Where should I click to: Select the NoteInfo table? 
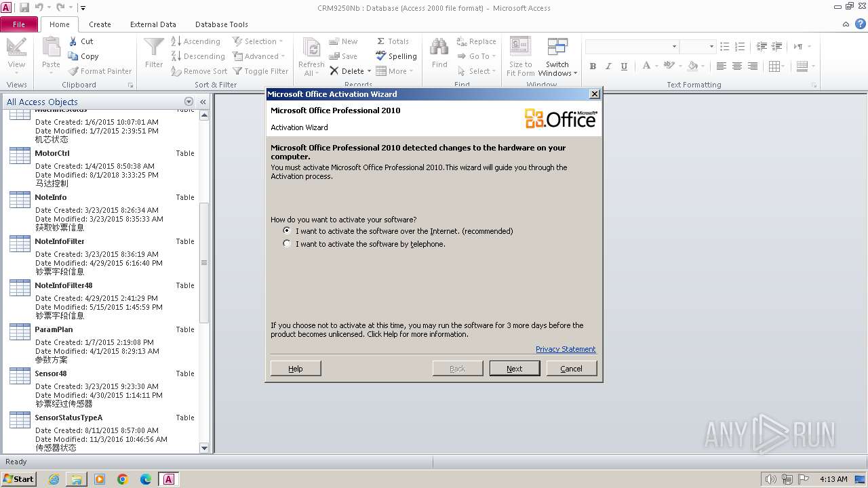point(102,210)
